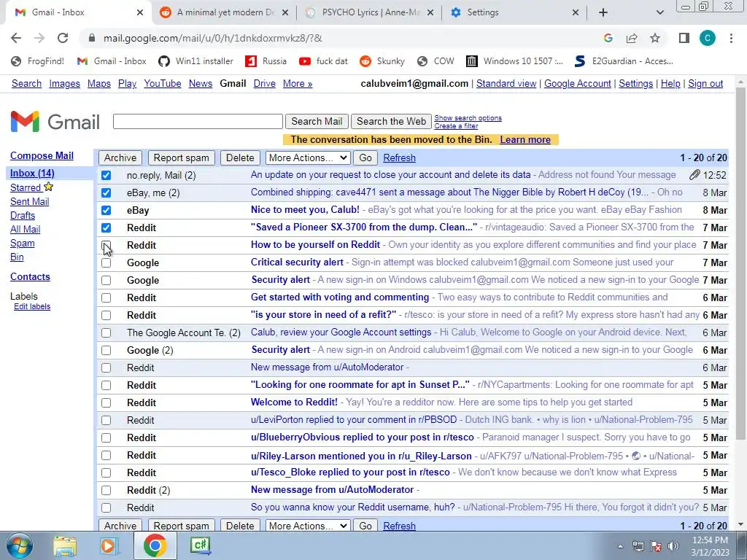Click the Windows Start button
747x560 pixels.
tap(20, 545)
